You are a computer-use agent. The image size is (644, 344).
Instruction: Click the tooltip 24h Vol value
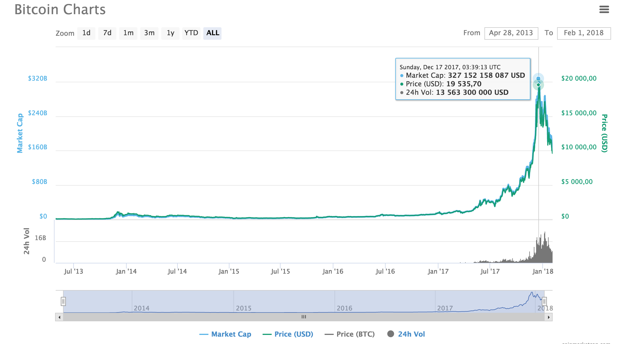[x=472, y=93]
